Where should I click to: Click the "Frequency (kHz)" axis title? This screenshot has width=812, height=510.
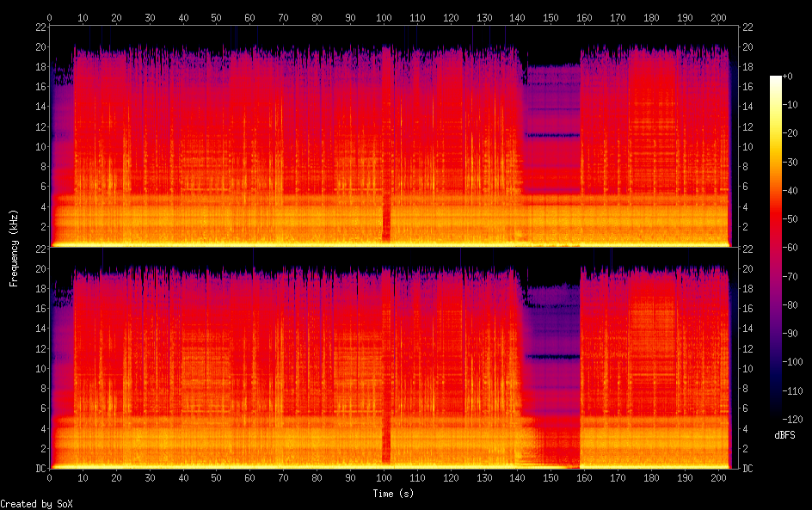point(14,248)
